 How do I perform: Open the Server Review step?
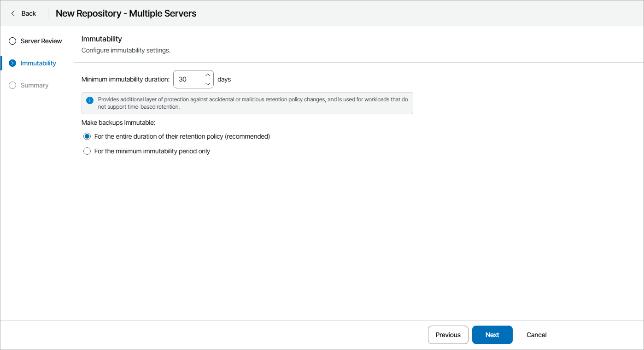click(41, 41)
